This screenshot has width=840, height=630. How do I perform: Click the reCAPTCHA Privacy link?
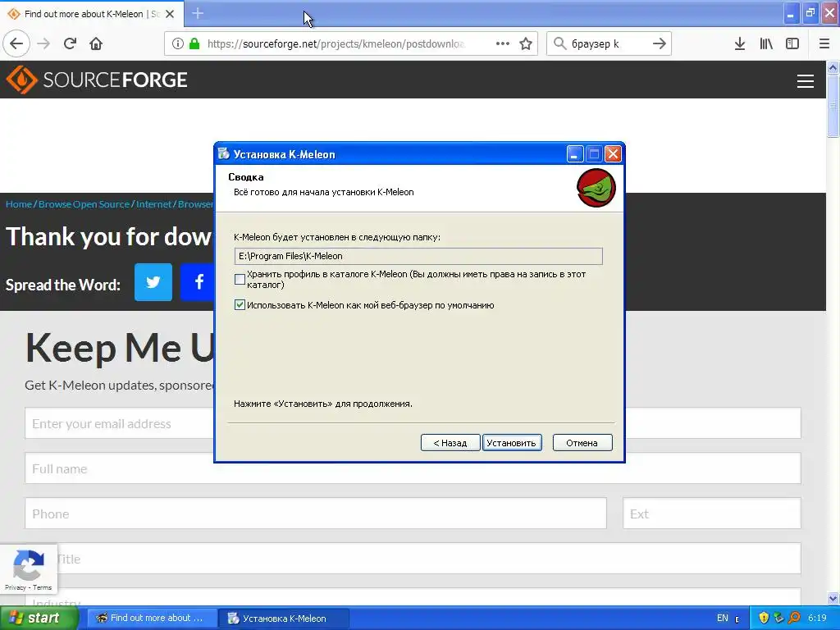point(15,587)
